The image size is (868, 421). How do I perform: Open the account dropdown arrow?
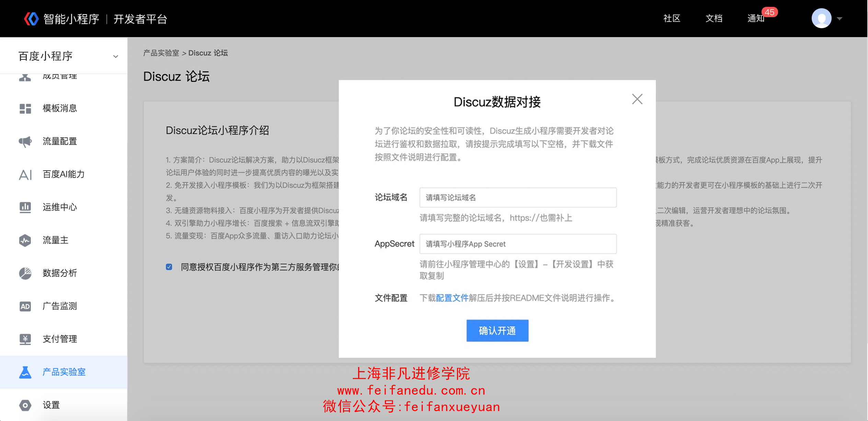(x=840, y=19)
